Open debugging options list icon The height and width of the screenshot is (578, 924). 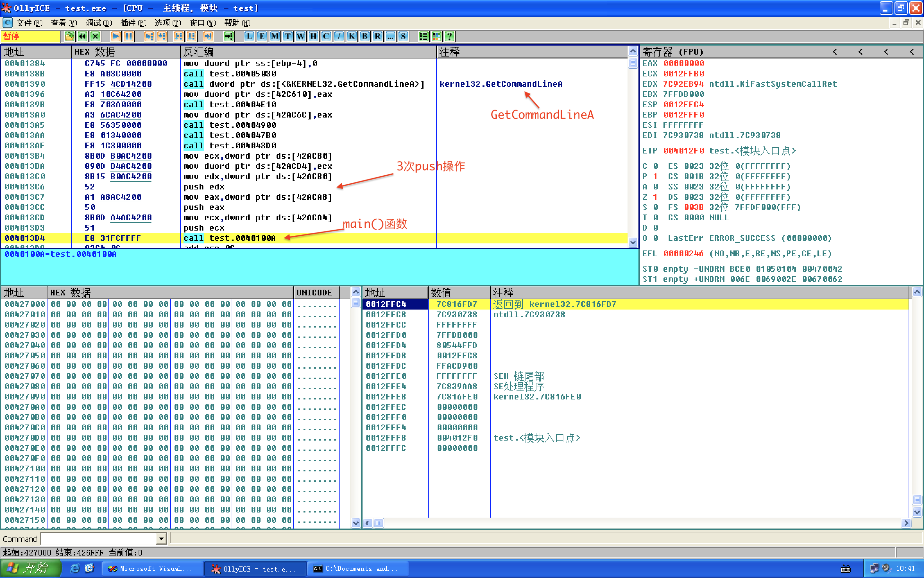pyautogui.click(x=424, y=36)
